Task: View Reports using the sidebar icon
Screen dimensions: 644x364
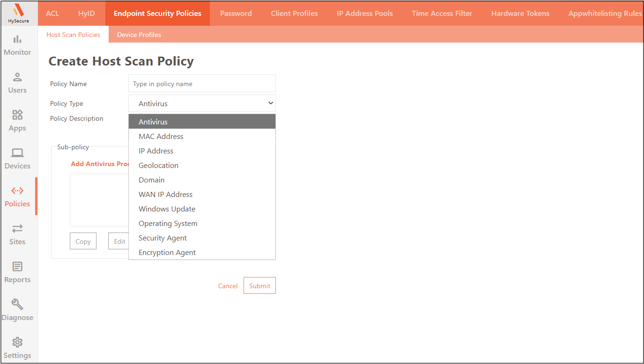Action: (x=17, y=272)
